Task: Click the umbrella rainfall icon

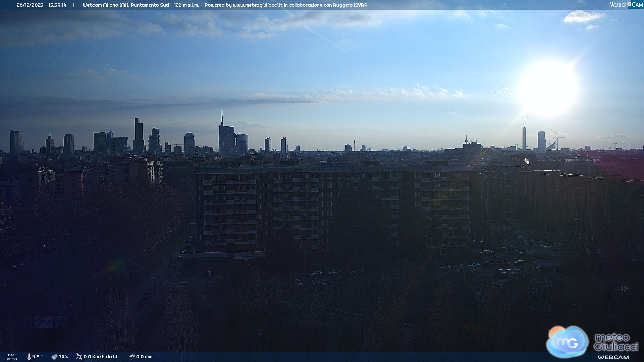Action: (132, 357)
